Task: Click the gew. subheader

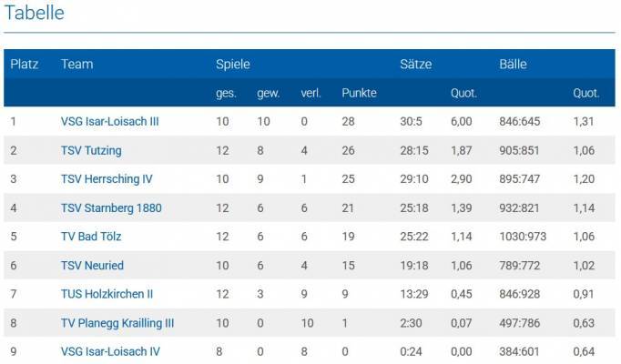Action: coord(268,93)
